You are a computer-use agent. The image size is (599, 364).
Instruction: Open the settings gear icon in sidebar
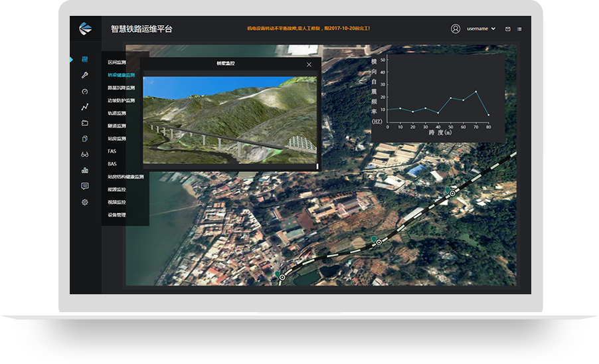point(85,202)
